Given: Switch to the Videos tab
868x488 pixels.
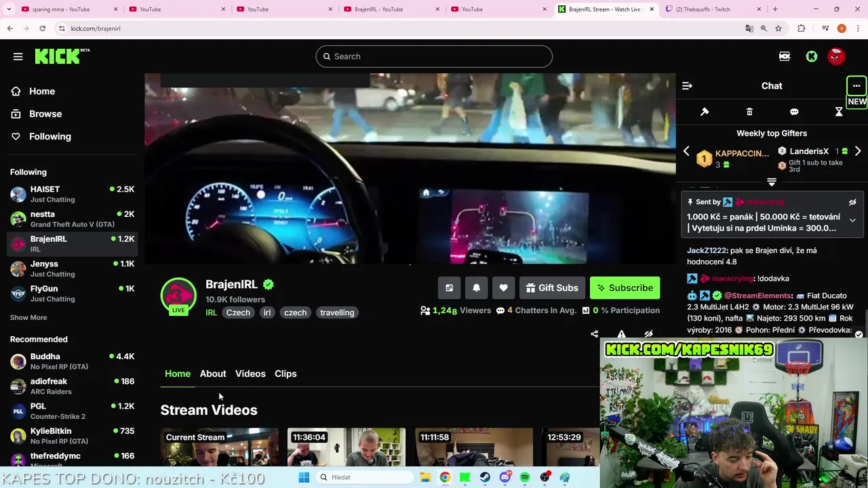Looking at the screenshot, I should point(250,373).
